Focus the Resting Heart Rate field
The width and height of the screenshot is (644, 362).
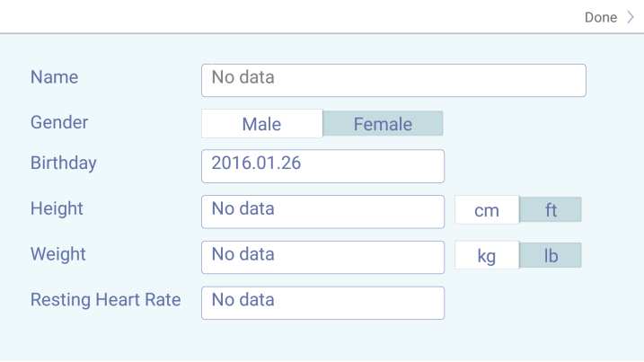[322, 304]
